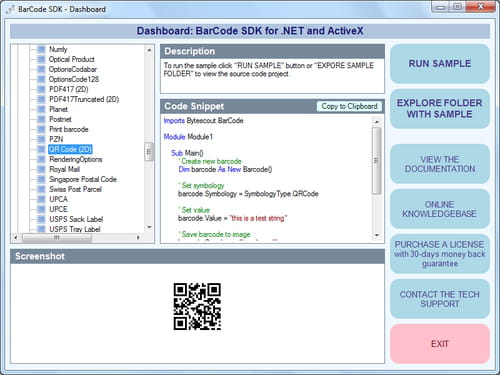Click code snippet scrollbar thumb
This screenshot has height=375, width=500.
pyautogui.click(x=377, y=160)
